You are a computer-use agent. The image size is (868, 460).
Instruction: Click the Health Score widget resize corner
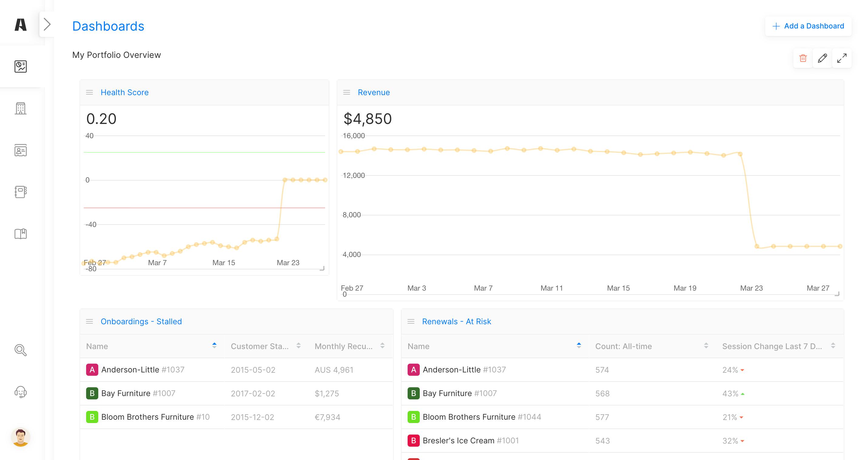click(322, 268)
